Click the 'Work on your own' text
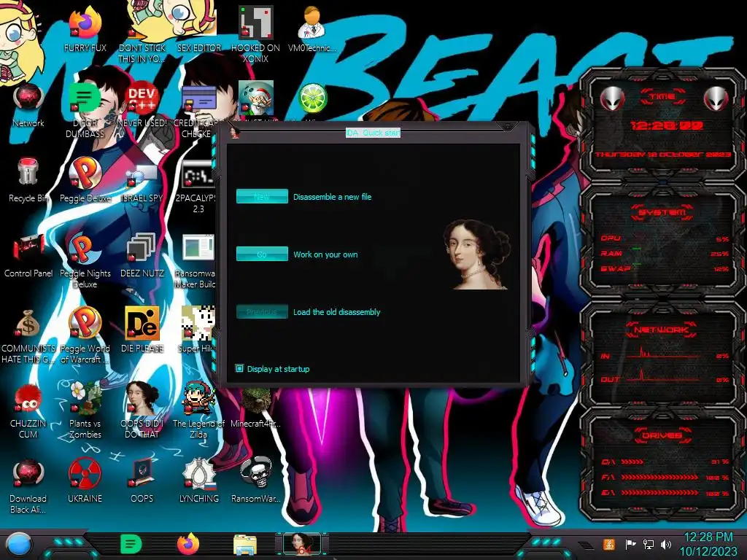Screen dimensions: 747x560 point(325,254)
